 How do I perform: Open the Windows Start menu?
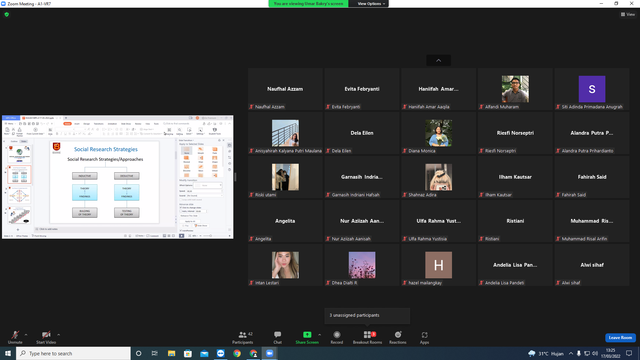click(8, 353)
